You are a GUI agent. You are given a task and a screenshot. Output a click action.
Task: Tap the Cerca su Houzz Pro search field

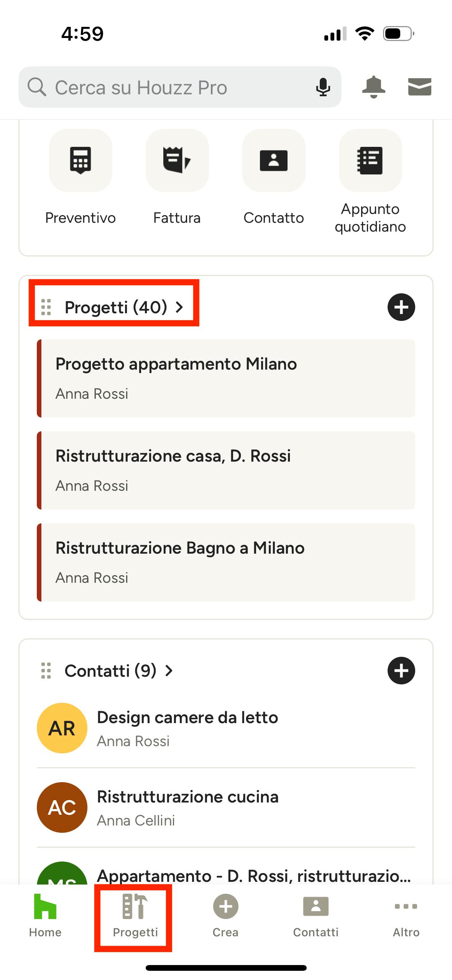(x=153, y=87)
